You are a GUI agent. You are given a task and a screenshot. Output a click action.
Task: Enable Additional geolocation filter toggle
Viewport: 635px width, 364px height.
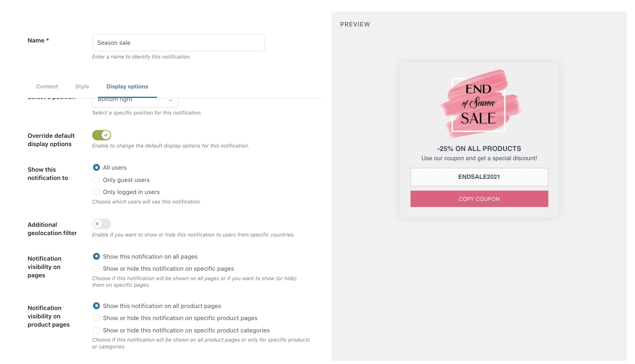pyautogui.click(x=102, y=224)
